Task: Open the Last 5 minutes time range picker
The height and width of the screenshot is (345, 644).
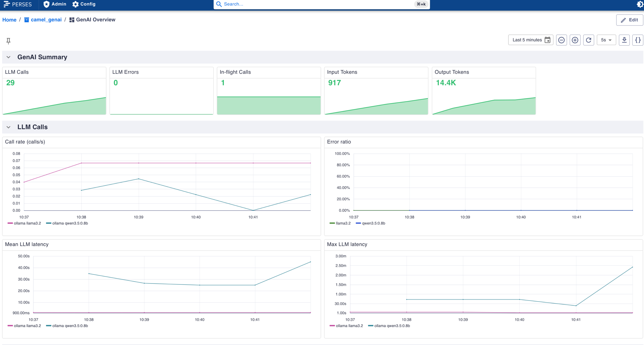Action: 531,40
